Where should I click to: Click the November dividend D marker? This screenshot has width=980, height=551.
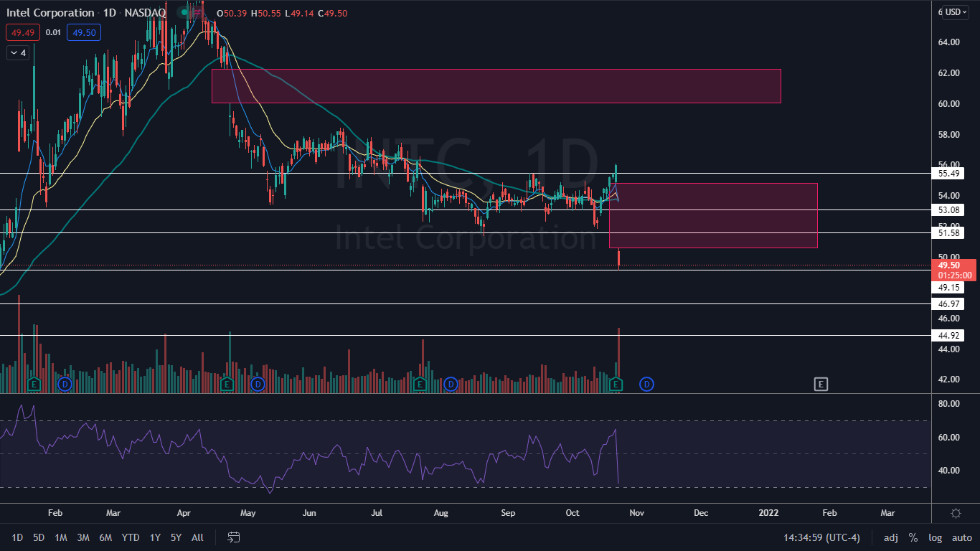click(646, 385)
